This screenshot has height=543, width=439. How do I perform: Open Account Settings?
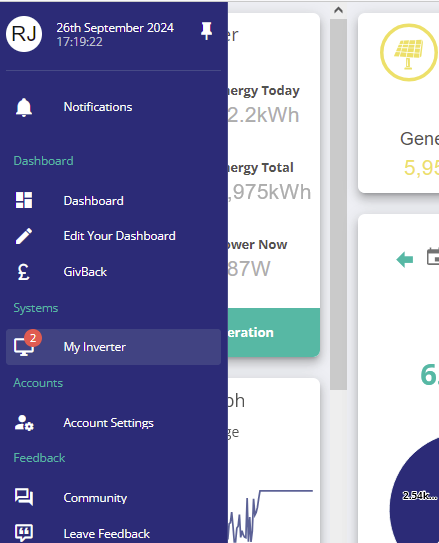(x=108, y=423)
